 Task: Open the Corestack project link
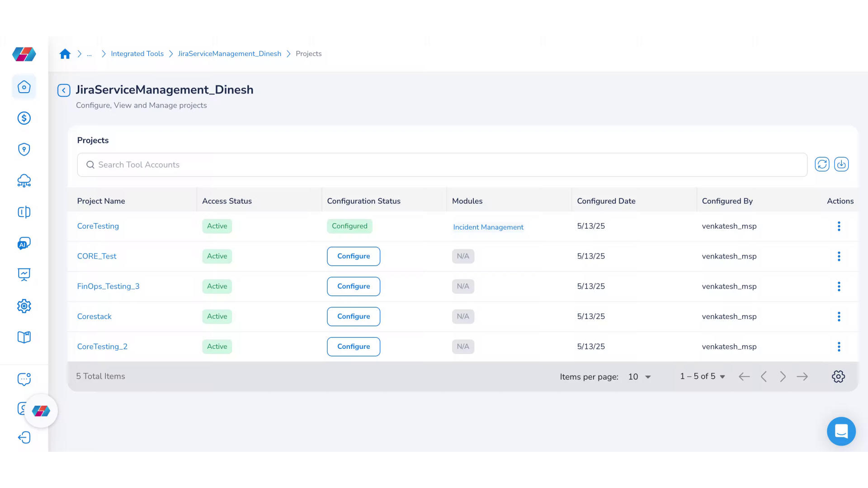coord(94,316)
